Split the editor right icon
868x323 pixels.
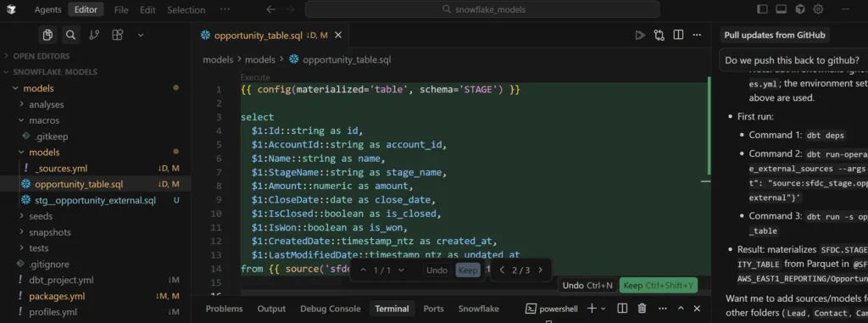[678, 36]
